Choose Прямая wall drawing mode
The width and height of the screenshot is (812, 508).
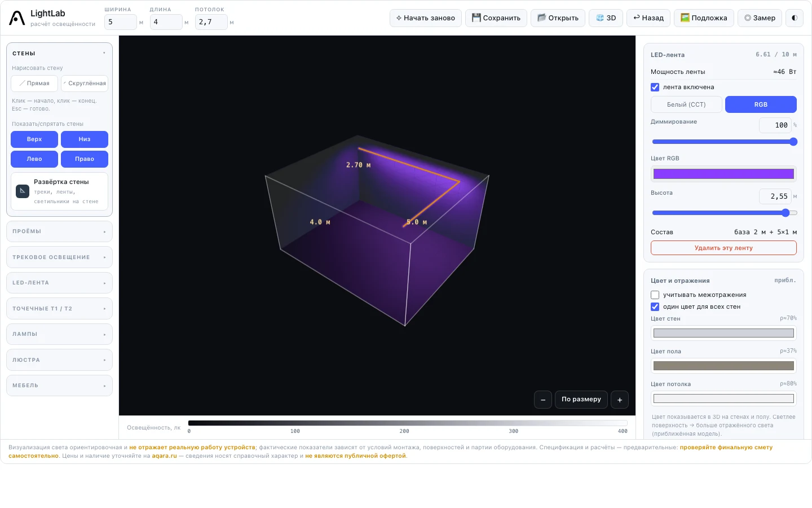point(34,84)
